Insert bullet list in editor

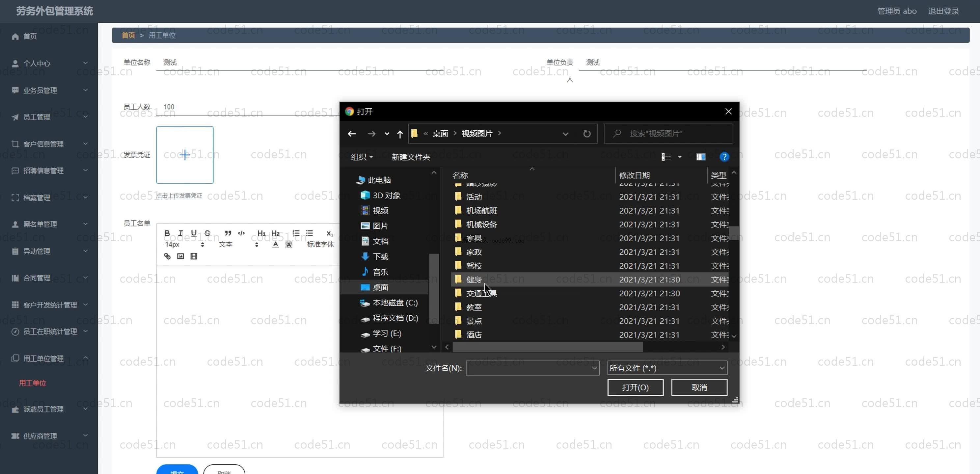[309, 233]
